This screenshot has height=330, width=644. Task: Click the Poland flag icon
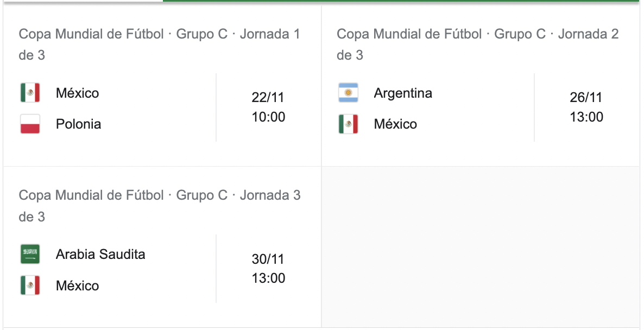point(30,124)
